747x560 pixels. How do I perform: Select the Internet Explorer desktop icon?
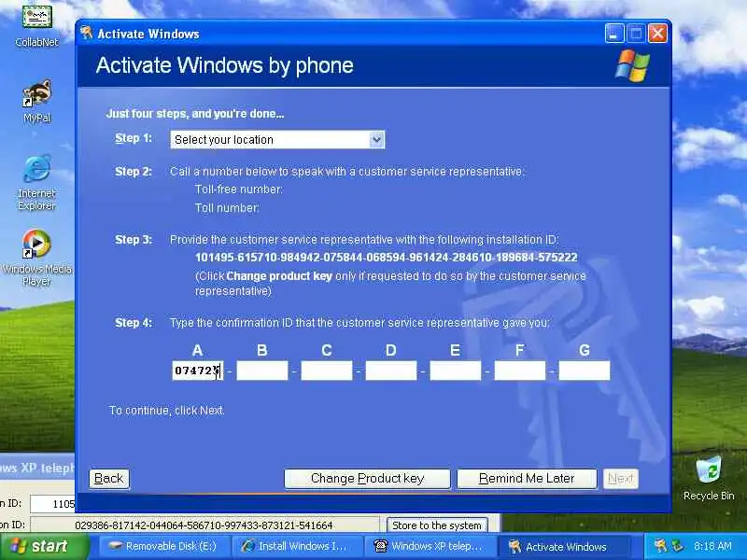[36, 183]
